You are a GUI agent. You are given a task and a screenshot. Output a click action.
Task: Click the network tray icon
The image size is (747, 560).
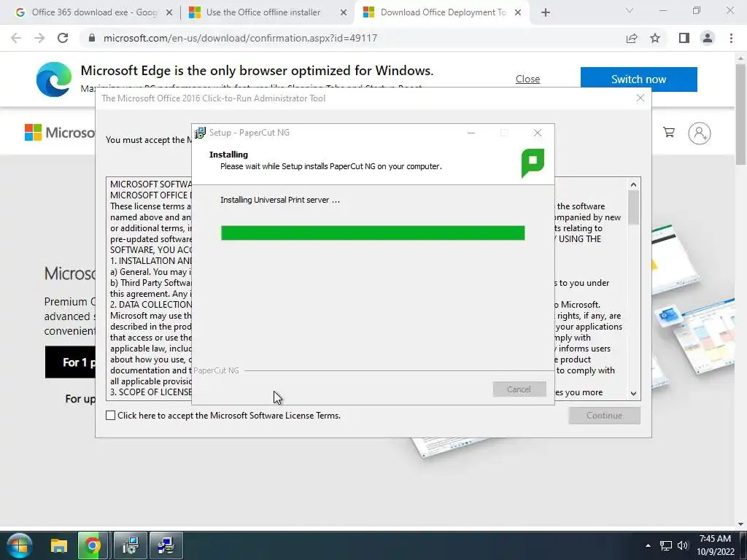tap(665, 545)
